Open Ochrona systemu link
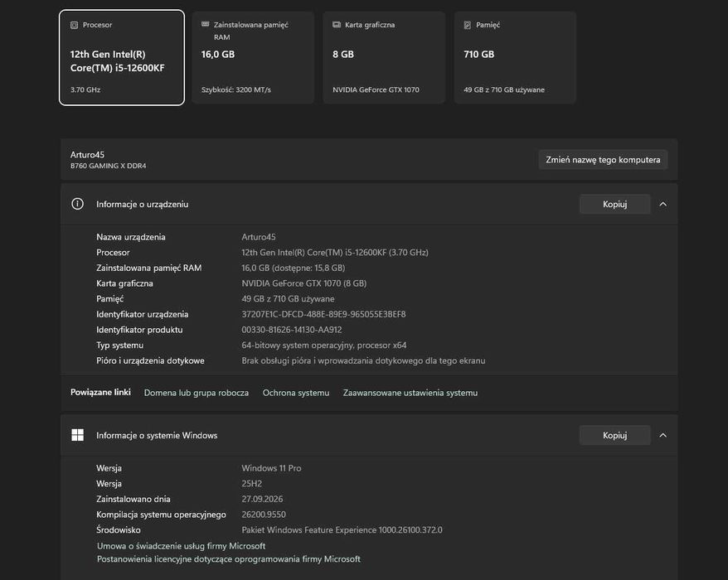 (296, 393)
